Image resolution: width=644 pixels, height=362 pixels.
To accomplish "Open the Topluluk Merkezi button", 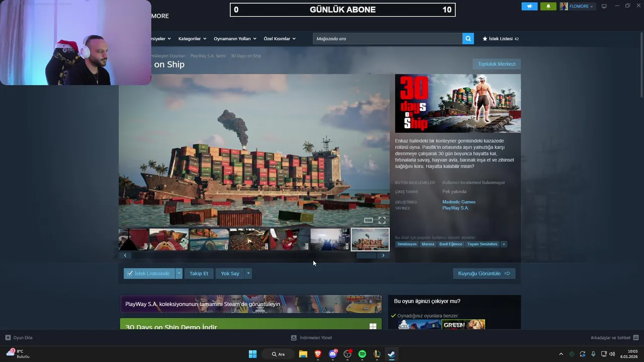I will click(497, 64).
